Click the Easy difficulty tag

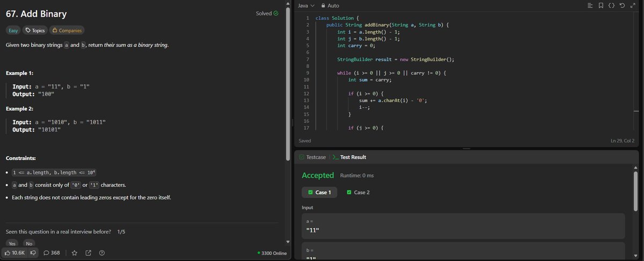(13, 31)
